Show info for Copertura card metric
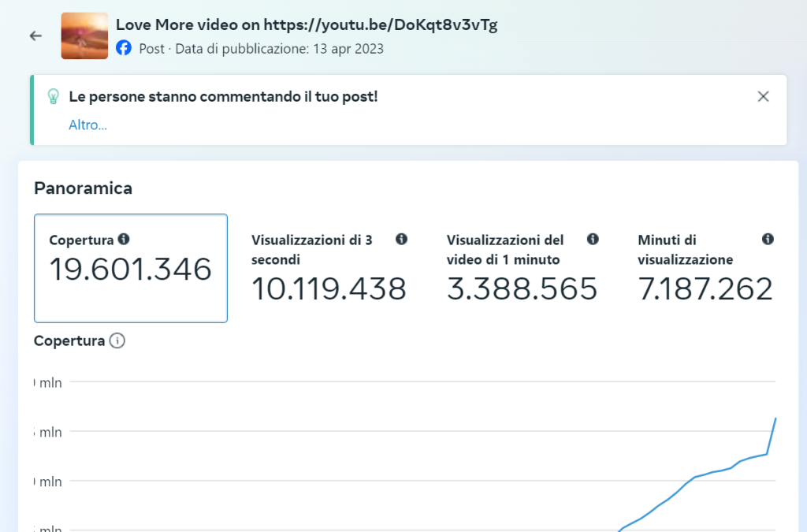Viewport: 807px width, 532px height. [123, 240]
